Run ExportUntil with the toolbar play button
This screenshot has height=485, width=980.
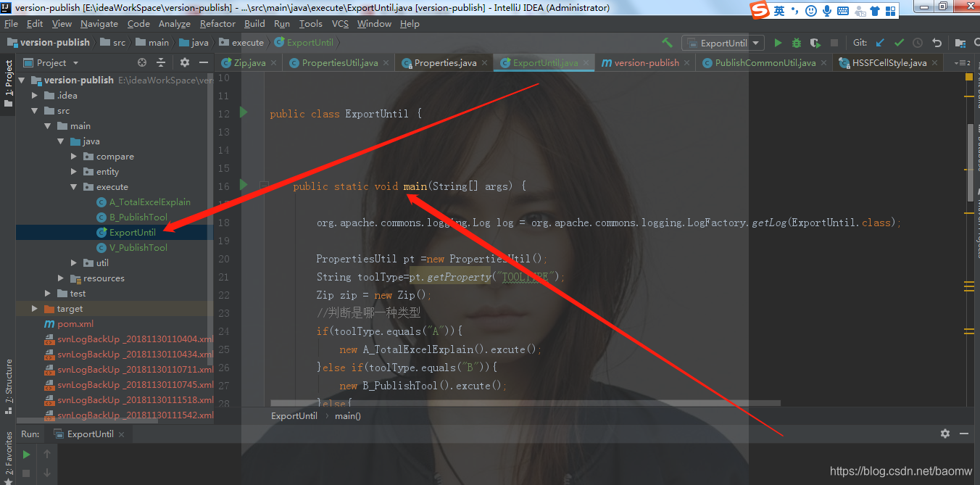point(778,43)
